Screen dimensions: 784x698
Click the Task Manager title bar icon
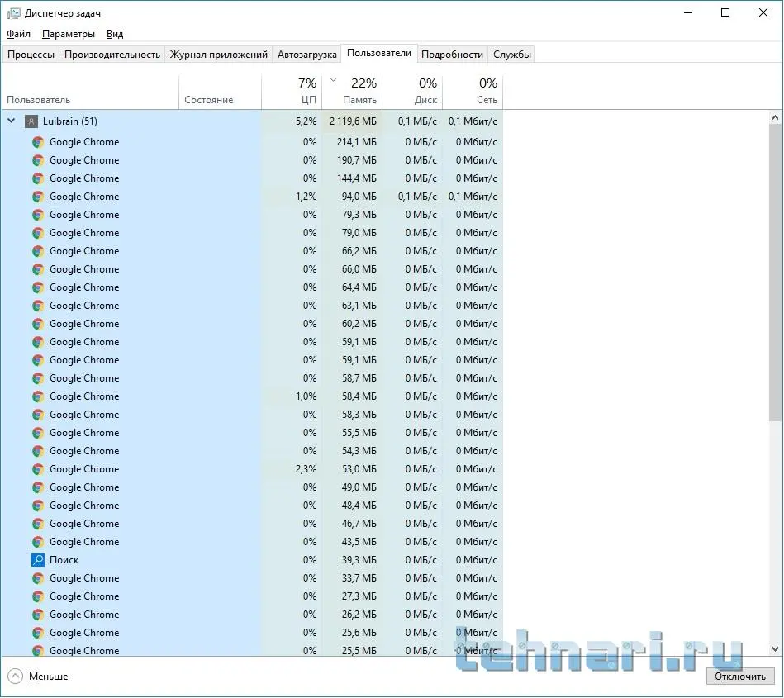(x=13, y=13)
